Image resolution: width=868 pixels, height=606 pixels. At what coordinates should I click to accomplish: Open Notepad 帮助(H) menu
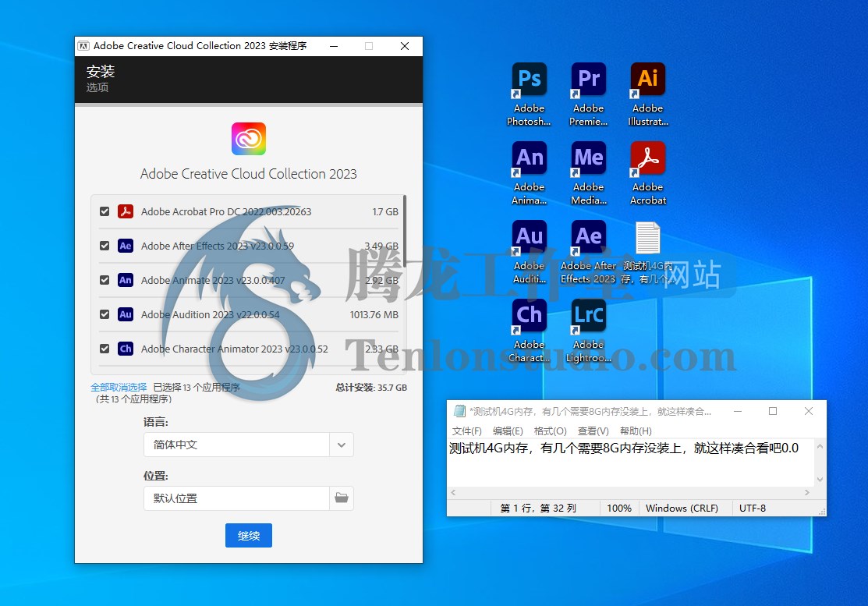[636, 431]
